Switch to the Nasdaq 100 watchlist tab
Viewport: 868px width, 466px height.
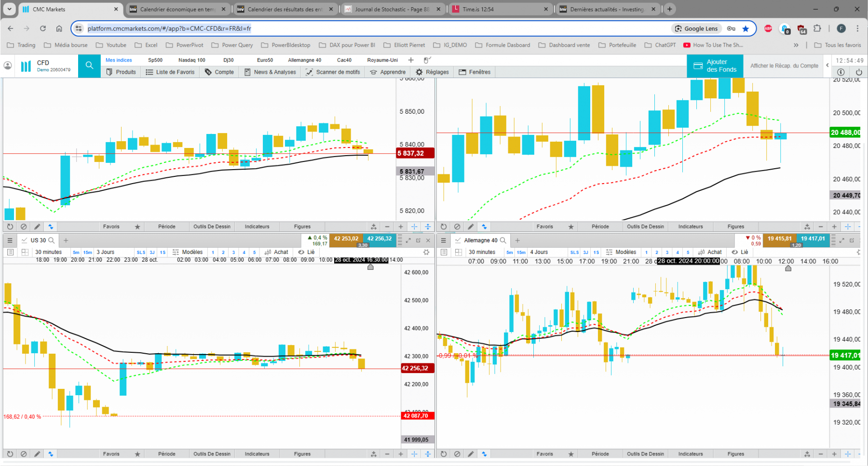point(191,60)
